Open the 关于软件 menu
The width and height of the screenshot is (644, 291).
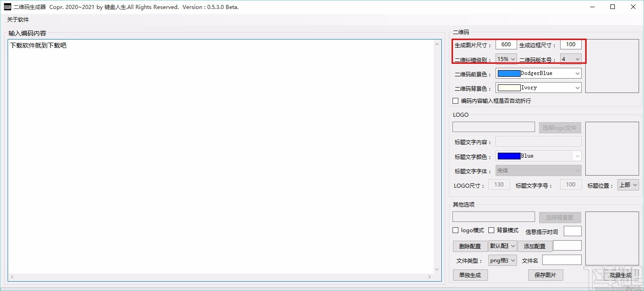(18, 20)
